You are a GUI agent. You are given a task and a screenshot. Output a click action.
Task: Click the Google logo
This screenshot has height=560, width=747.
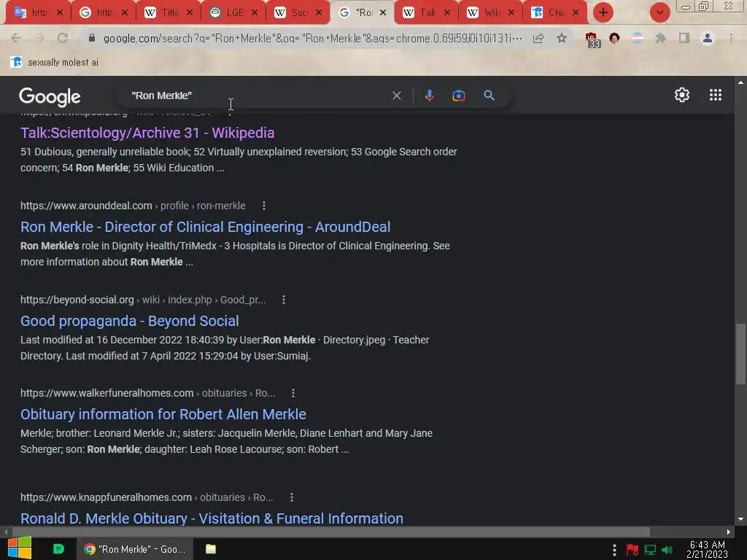50,97
